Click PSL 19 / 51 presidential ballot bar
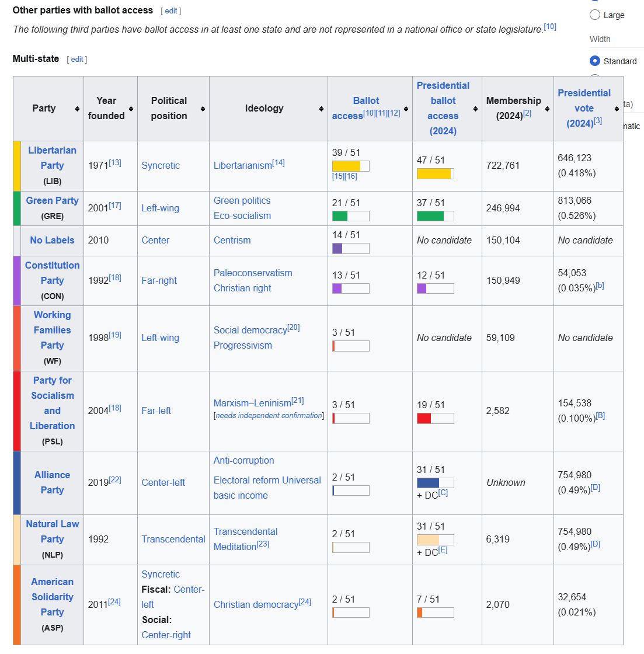Viewport: 644px width, 654px height. 435,418
